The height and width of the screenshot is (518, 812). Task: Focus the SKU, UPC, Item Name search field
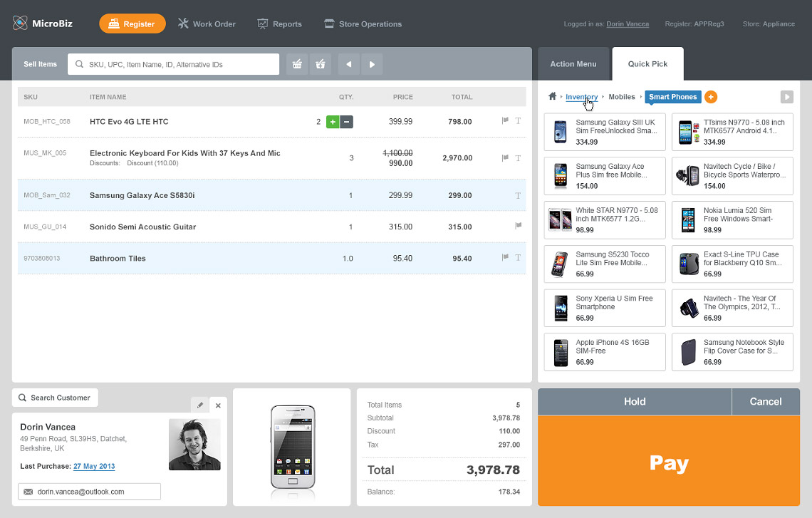click(174, 64)
